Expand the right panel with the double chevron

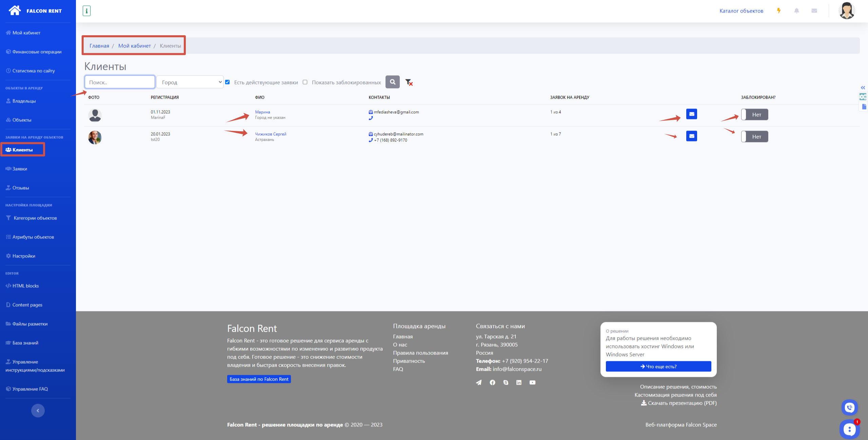863,88
